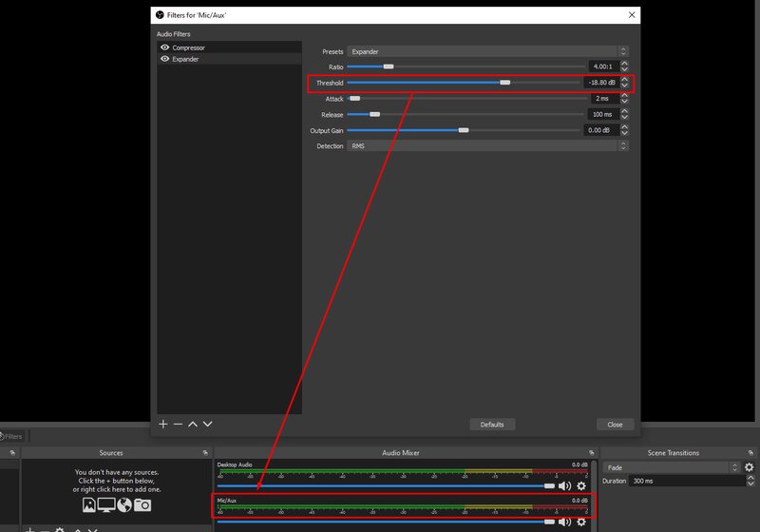This screenshot has height=532, width=760.
Task: Mute the Mic/Aux speaker icon
Action: [564, 522]
